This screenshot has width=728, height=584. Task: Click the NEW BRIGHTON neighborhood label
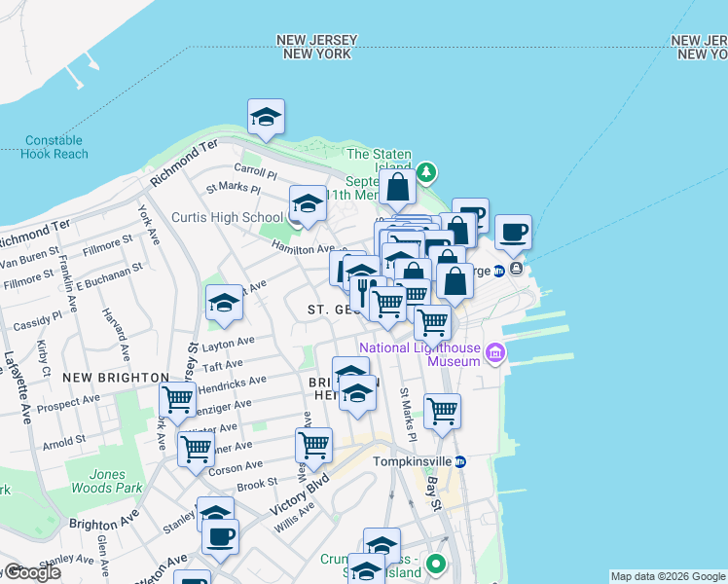(116, 378)
